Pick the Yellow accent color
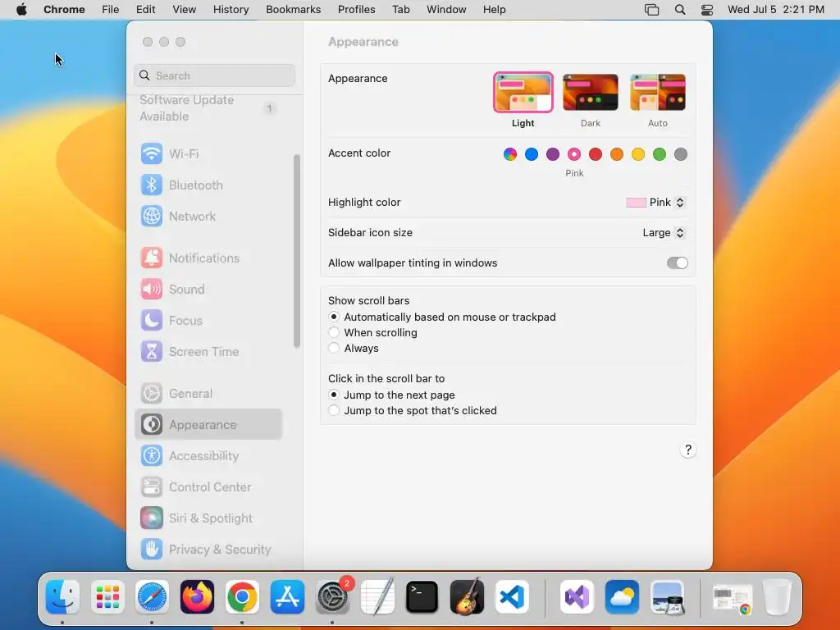The image size is (840, 630). pyautogui.click(x=638, y=154)
